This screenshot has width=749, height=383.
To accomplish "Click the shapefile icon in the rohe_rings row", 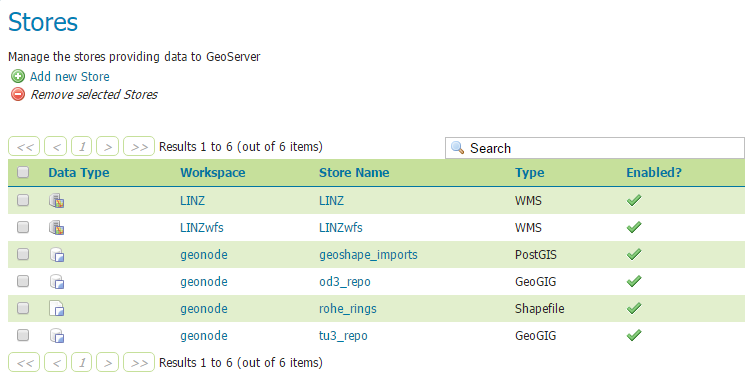I will click(x=56, y=309).
